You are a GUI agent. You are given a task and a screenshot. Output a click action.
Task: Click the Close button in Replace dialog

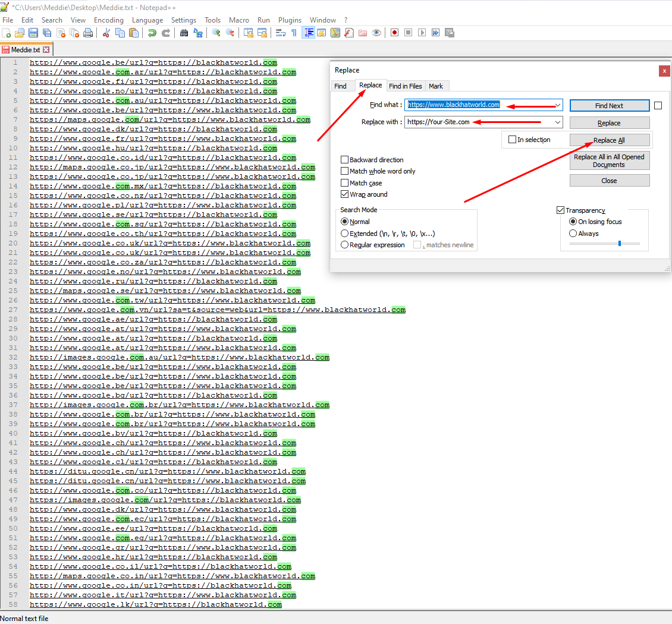[609, 181]
